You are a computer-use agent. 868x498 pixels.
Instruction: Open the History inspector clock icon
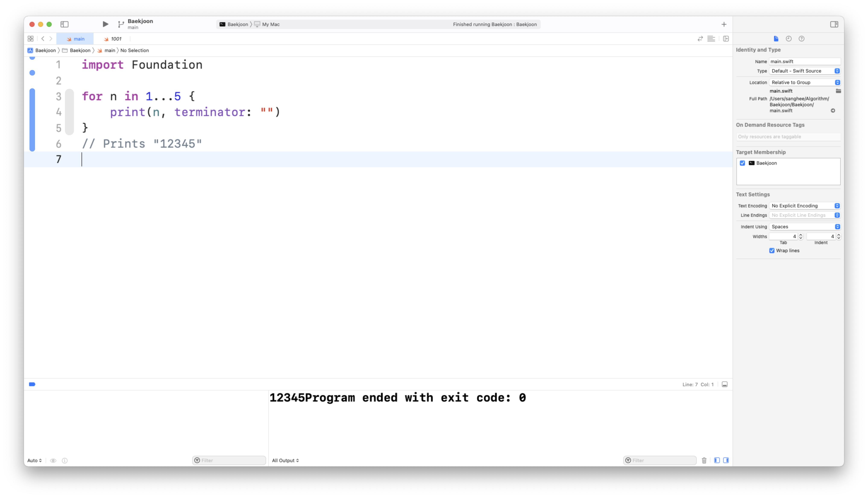[789, 39]
